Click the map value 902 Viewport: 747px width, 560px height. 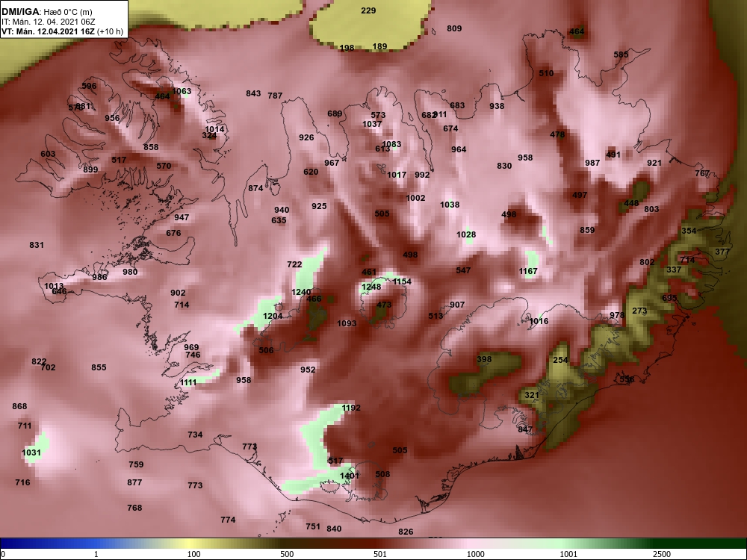click(178, 293)
